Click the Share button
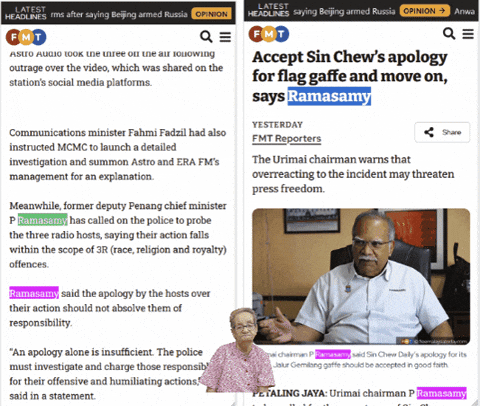The height and width of the screenshot is (406, 480). point(442,132)
